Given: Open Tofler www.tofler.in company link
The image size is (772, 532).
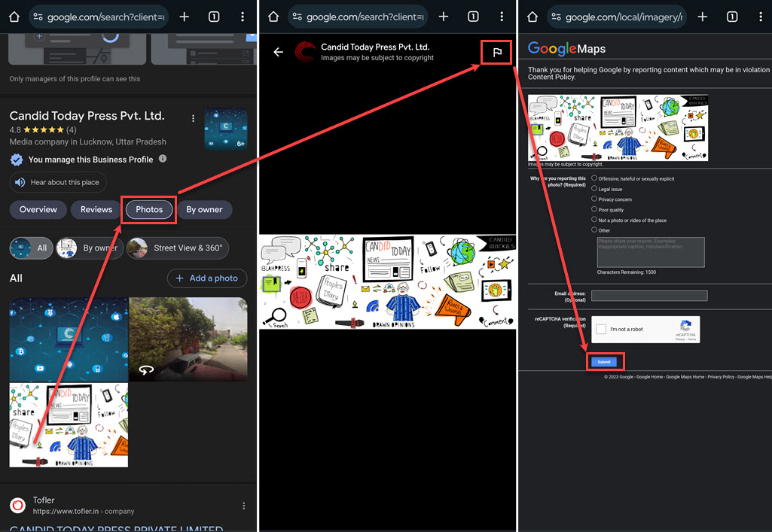Looking at the screenshot, I should click(83, 512).
